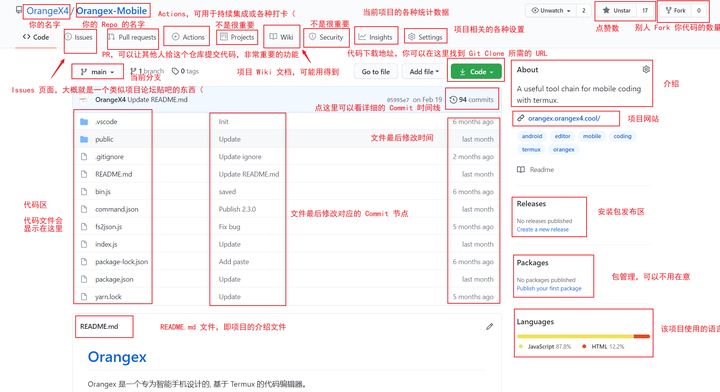Open the saved commit message
720x392 pixels.
tap(227, 191)
